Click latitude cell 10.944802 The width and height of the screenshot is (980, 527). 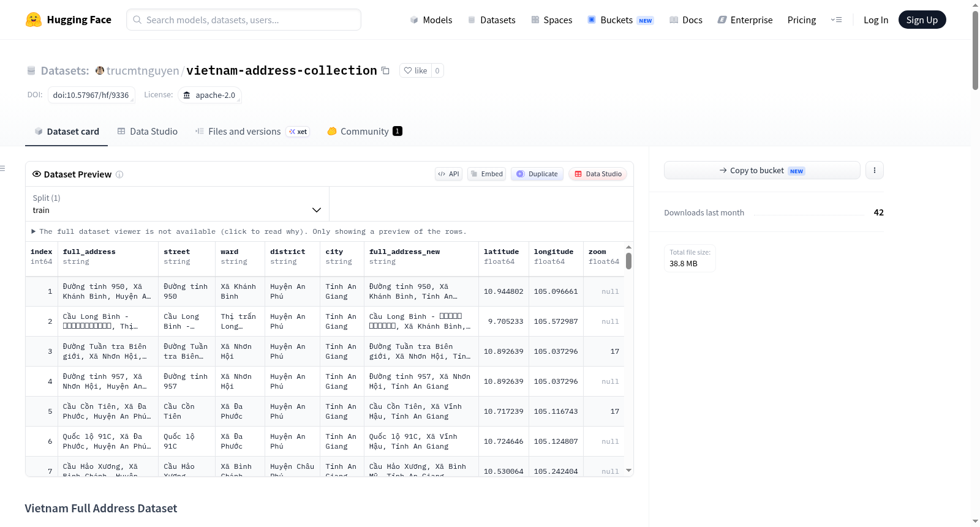pyautogui.click(x=503, y=291)
